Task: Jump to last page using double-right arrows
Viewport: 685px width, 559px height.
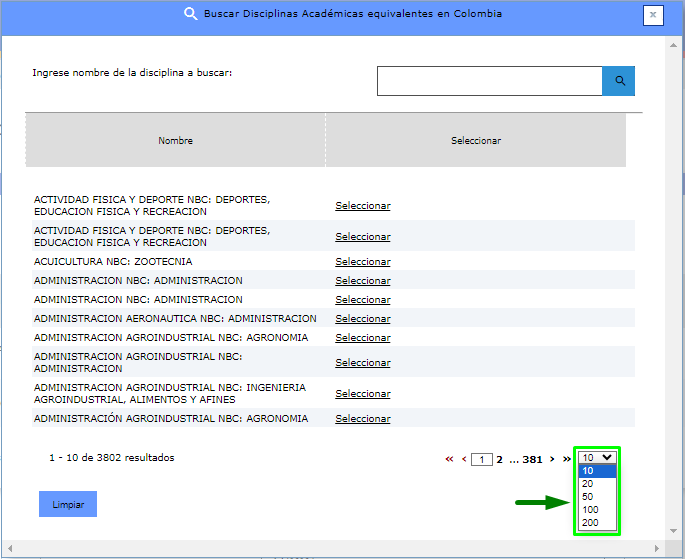Action: tap(566, 460)
